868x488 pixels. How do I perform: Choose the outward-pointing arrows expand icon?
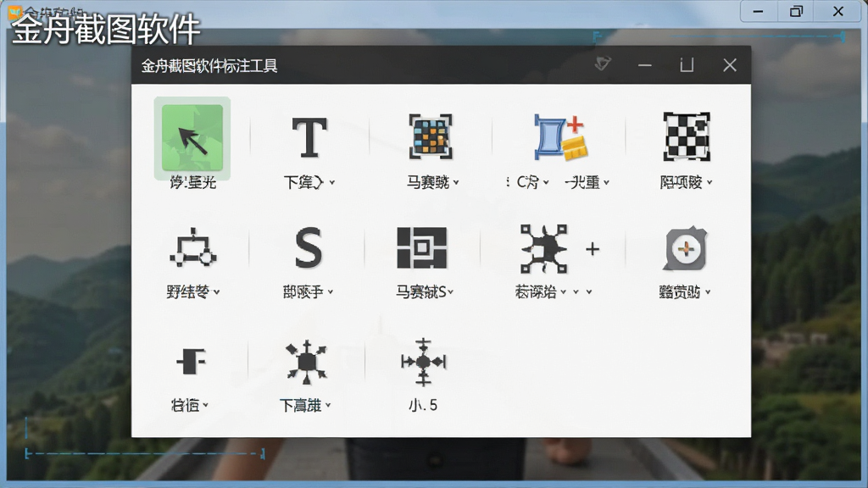[307, 362]
